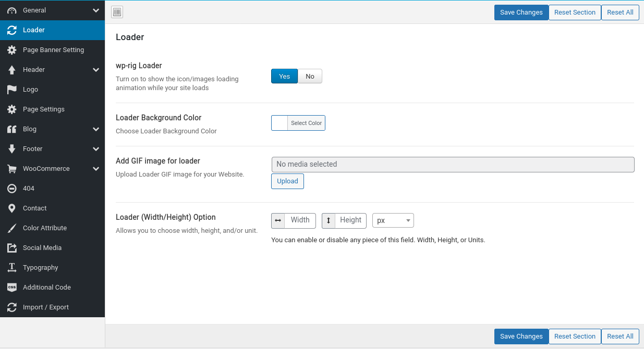
Task: Click the General dashboard gauge icon
Action: click(x=11, y=10)
